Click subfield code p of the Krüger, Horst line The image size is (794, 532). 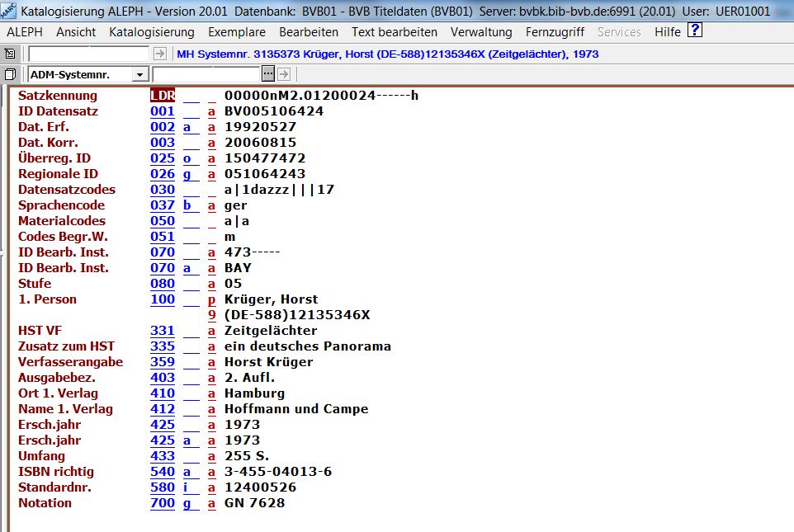211,299
